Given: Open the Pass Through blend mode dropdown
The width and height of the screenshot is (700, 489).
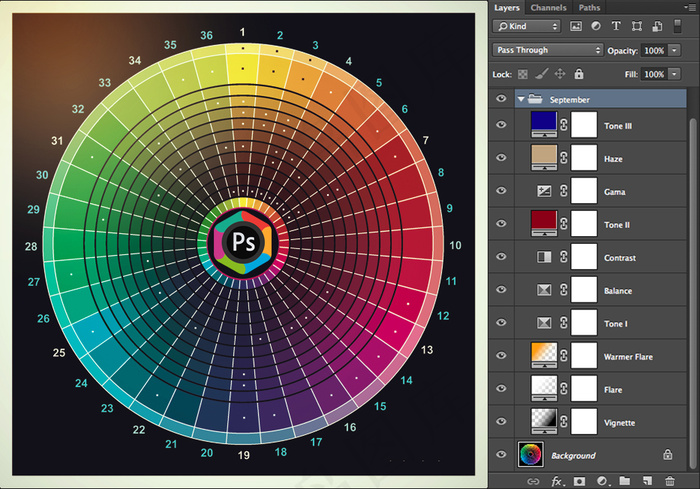Looking at the screenshot, I should click(548, 50).
